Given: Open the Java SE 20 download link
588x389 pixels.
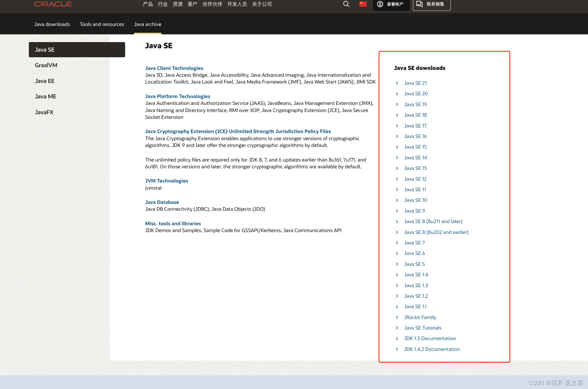Looking at the screenshot, I should (x=416, y=93).
